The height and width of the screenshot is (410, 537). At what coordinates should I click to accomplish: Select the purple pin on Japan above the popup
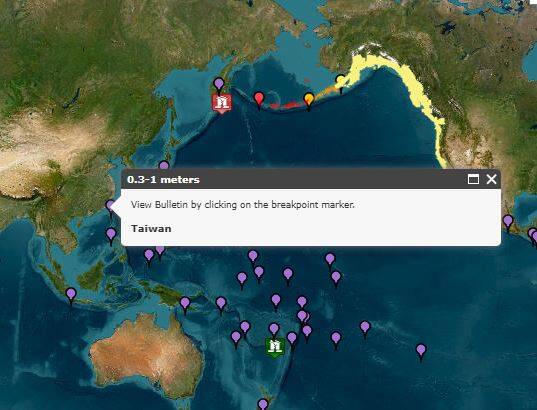coord(164,166)
